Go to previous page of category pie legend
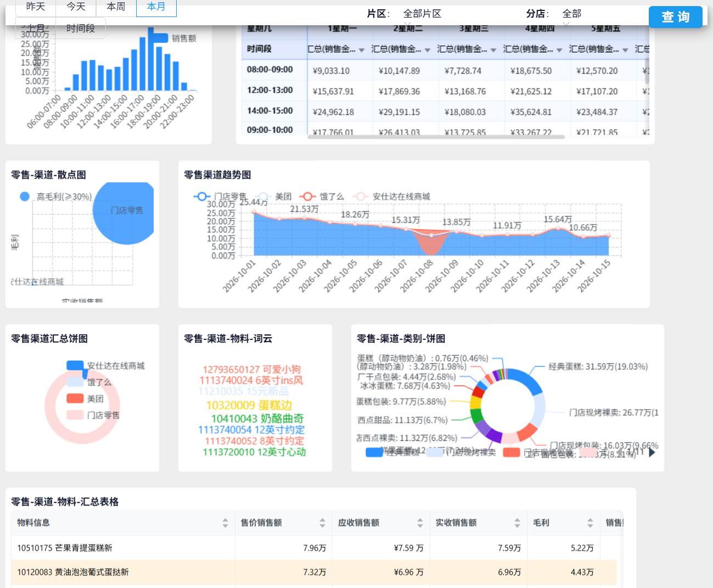713x588 pixels. coord(620,452)
